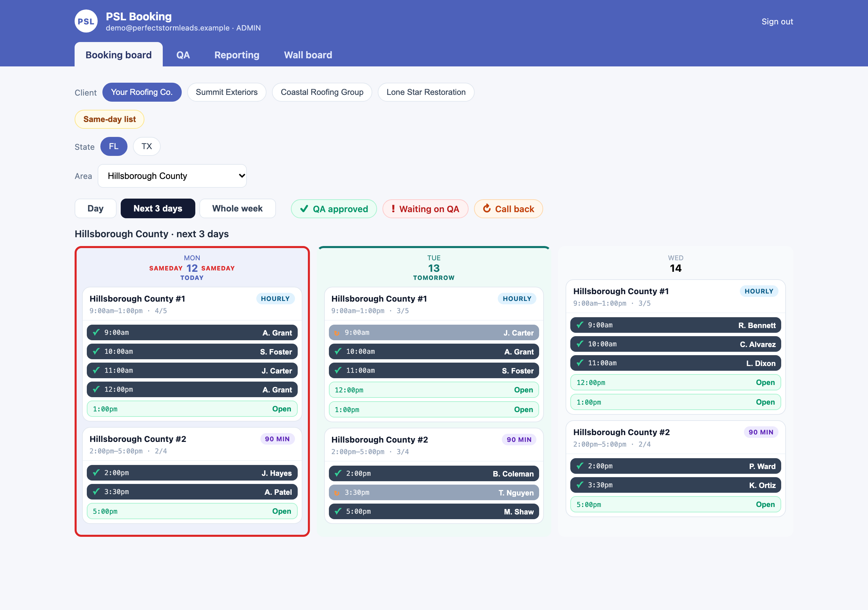Screen dimensions: 868x610
Task: Open the Area dropdown for Hillsborough County
Action: click(x=172, y=176)
